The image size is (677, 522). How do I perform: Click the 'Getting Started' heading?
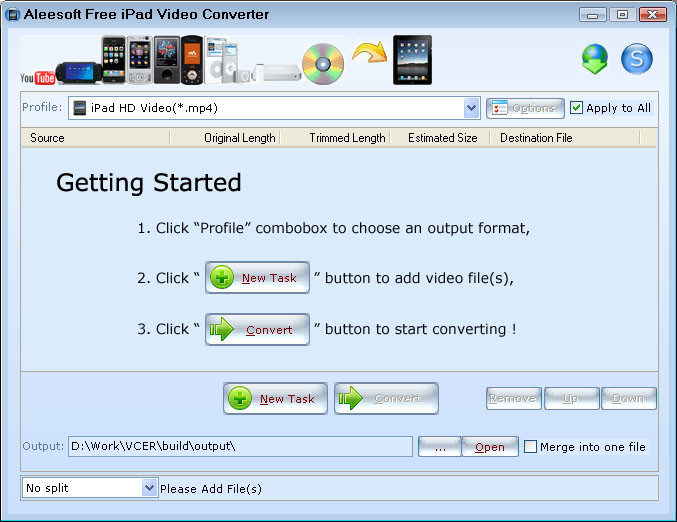(149, 183)
